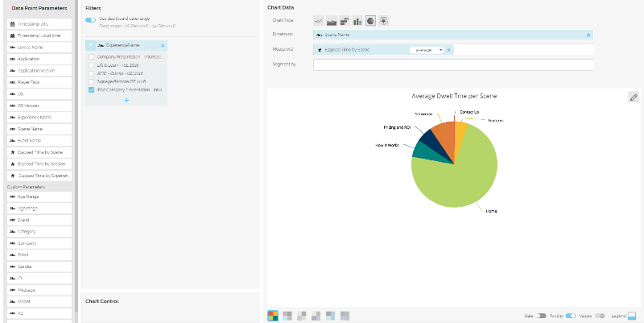Image resolution: width=644 pixels, height=323 pixels.
Task: Select the horizontal bar chart type icon
Action: [x=345, y=21]
